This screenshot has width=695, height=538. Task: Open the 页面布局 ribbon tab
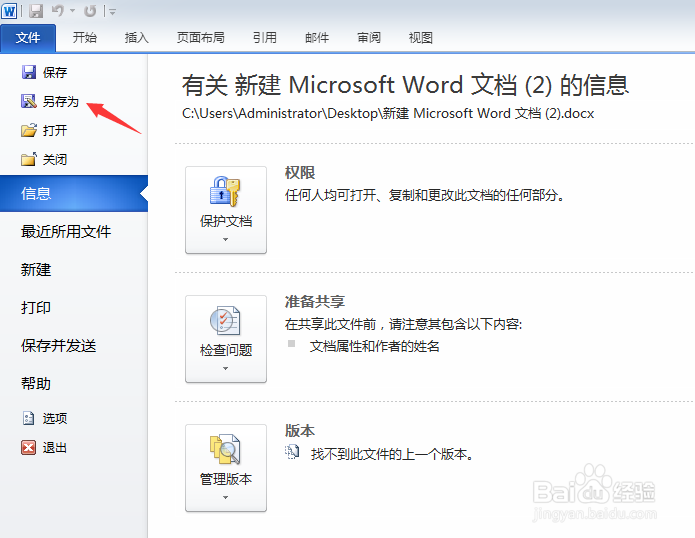pyautogui.click(x=201, y=38)
